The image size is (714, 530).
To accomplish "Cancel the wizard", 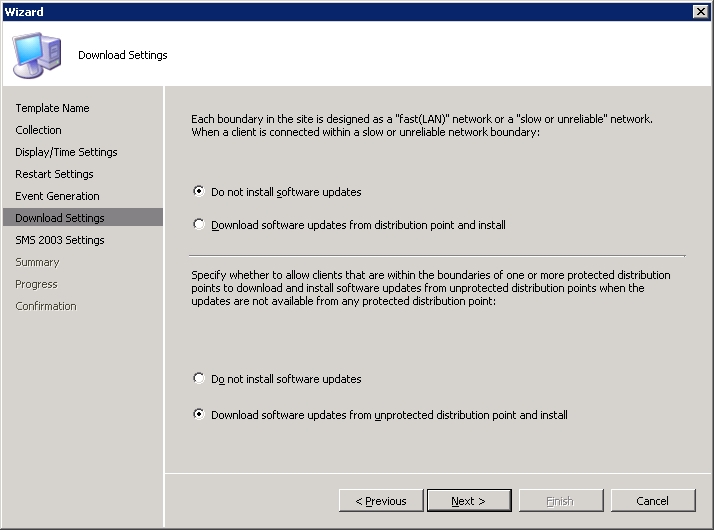I will 653,501.
